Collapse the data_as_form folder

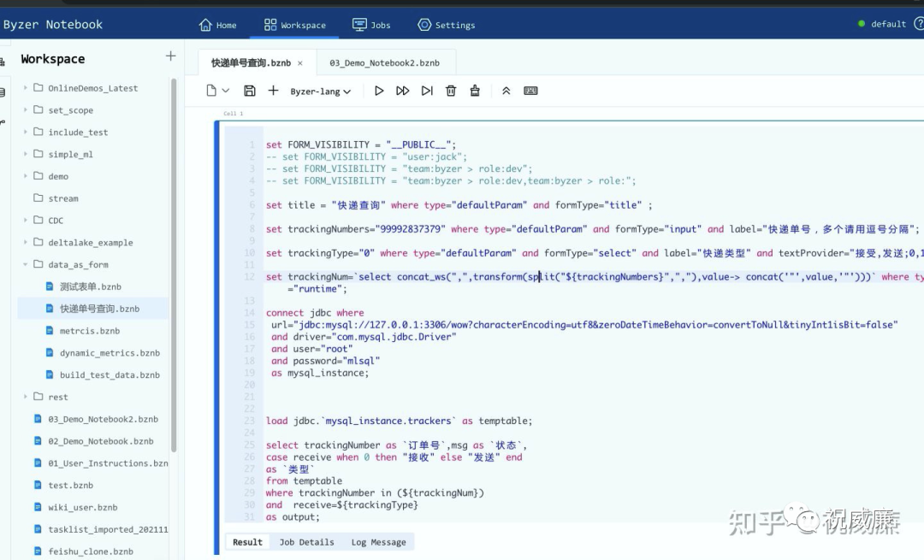(26, 264)
